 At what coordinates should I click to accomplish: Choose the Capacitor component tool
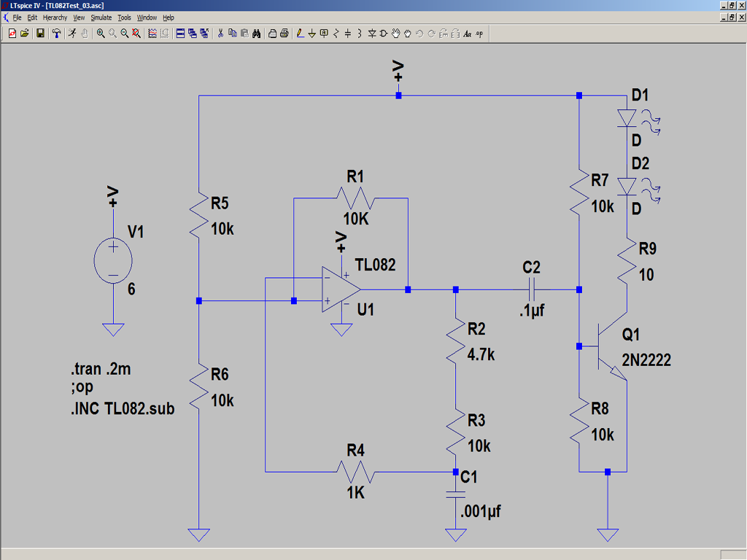pos(348,34)
